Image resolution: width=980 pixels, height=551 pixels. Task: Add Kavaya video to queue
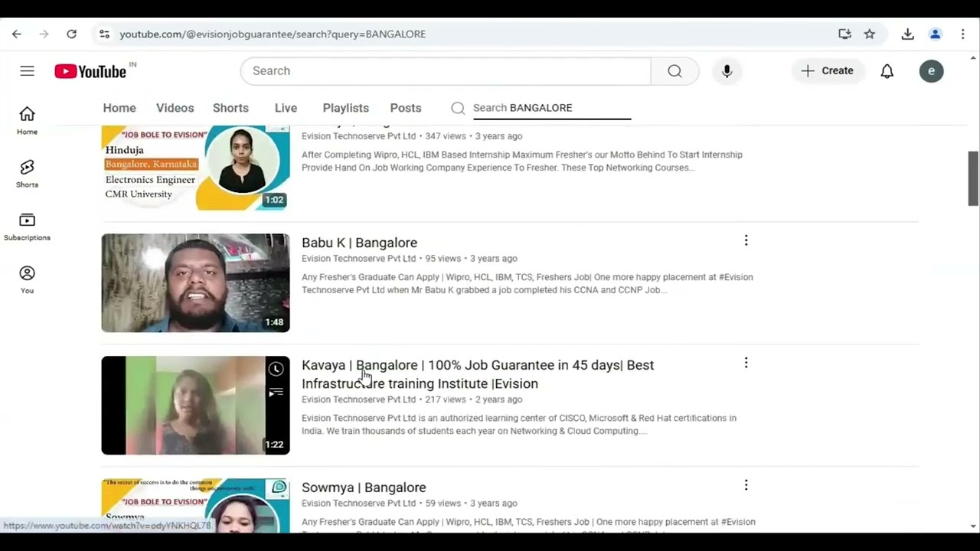tap(276, 393)
